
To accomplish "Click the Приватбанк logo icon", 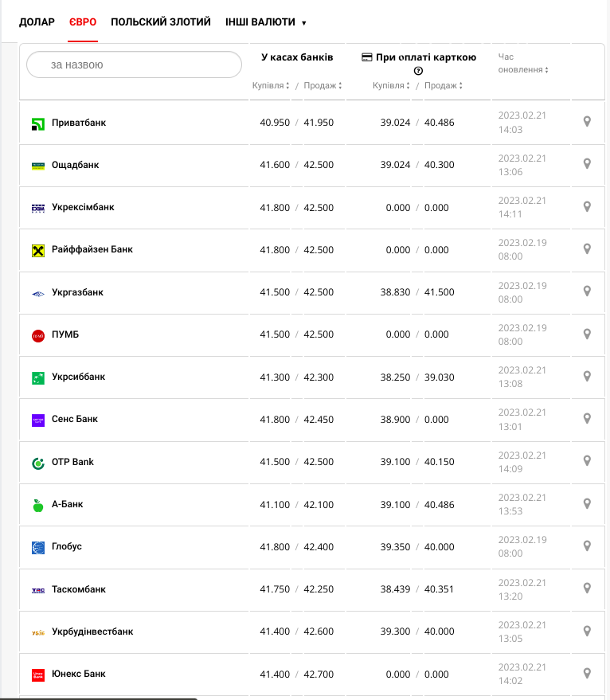I will coord(38,124).
